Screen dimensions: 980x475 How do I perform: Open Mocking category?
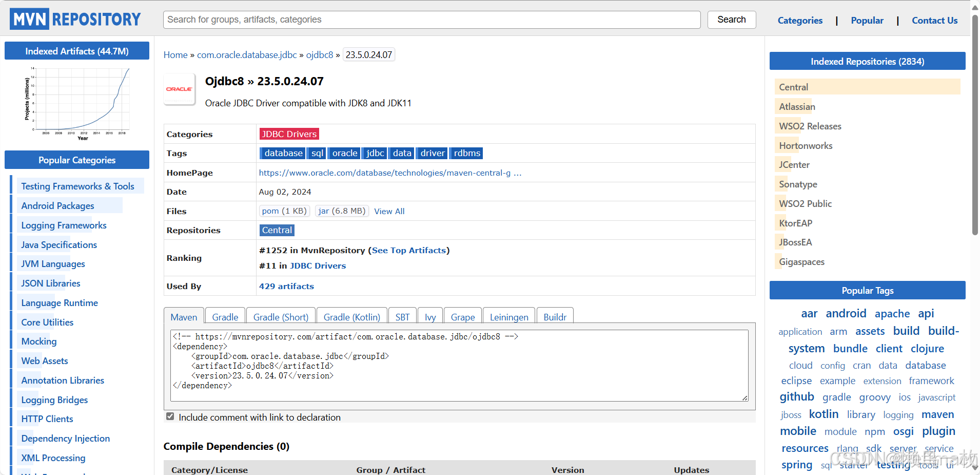click(x=39, y=341)
